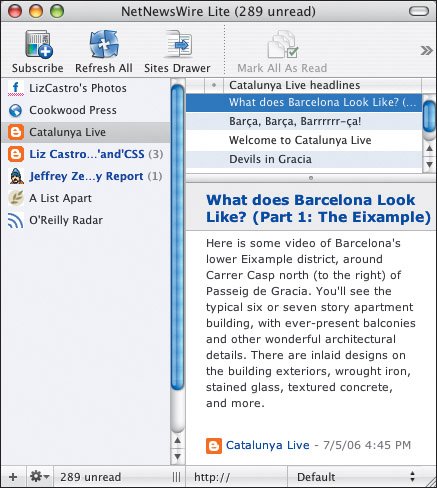Click the Jeffrey Zeldman feed avatar icon
Screen dimensions: 437x488
(x=16, y=176)
